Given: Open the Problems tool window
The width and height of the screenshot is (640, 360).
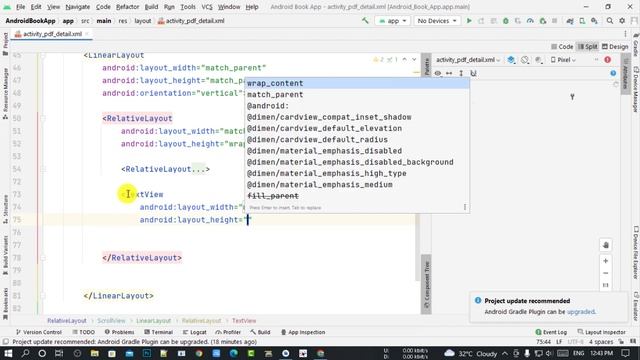Looking at the screenshot, I should (119, 332).
